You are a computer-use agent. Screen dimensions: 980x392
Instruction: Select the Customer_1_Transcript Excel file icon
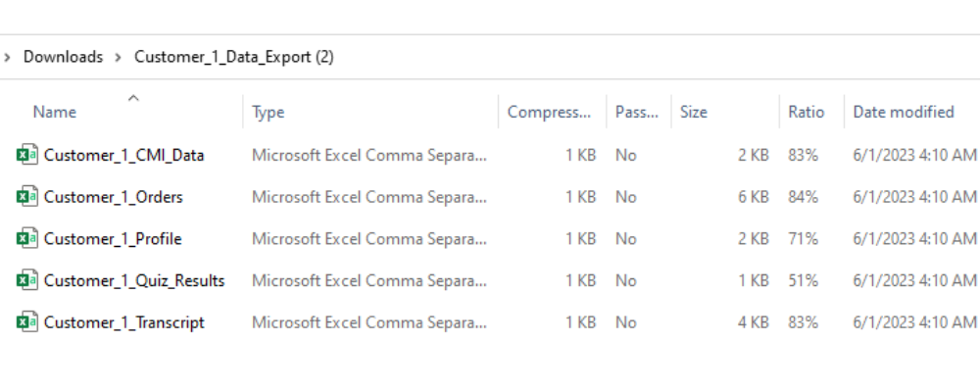(26, 322)
